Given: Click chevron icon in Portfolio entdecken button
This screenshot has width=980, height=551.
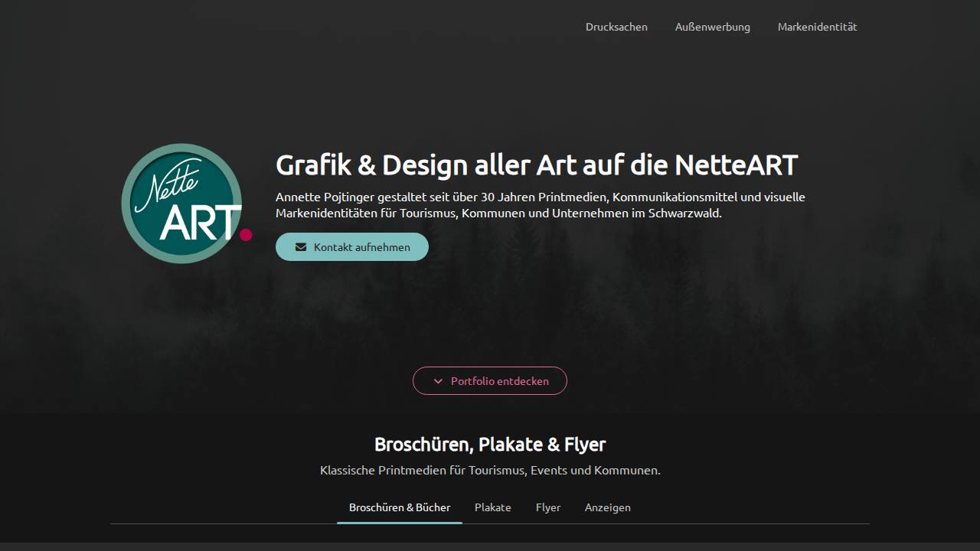Looking at the screenshot, I should pos(438,381).
